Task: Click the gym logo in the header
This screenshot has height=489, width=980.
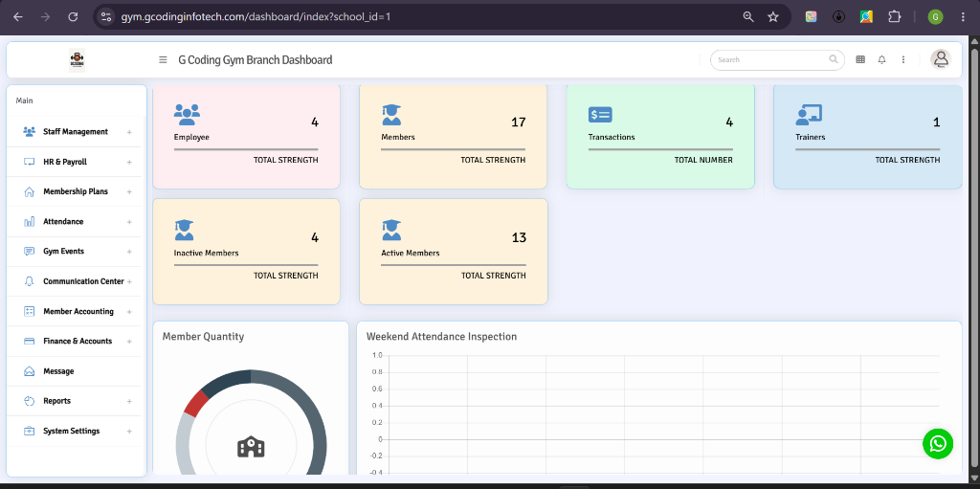Action: (x=77, y=60)
